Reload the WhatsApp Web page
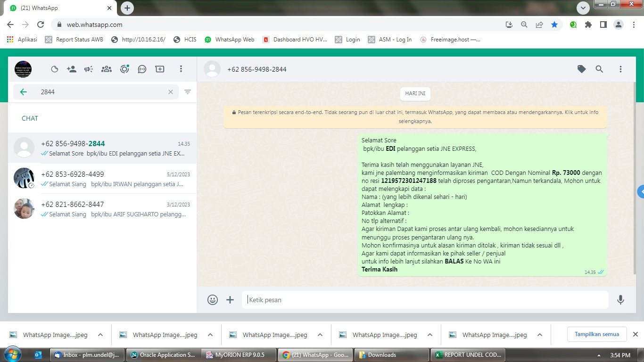The height and width of the screenshot is (362, 644). tap(41, 25)
